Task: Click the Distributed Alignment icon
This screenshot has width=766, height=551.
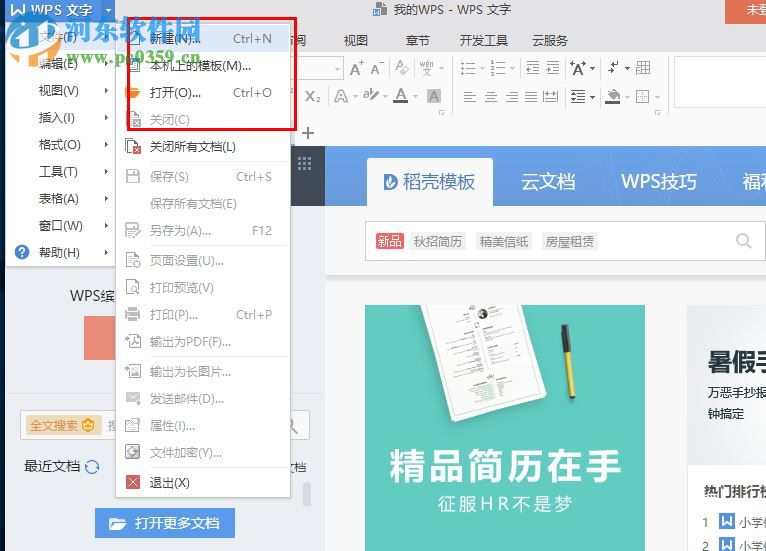Action: click(x=551, y=97)
